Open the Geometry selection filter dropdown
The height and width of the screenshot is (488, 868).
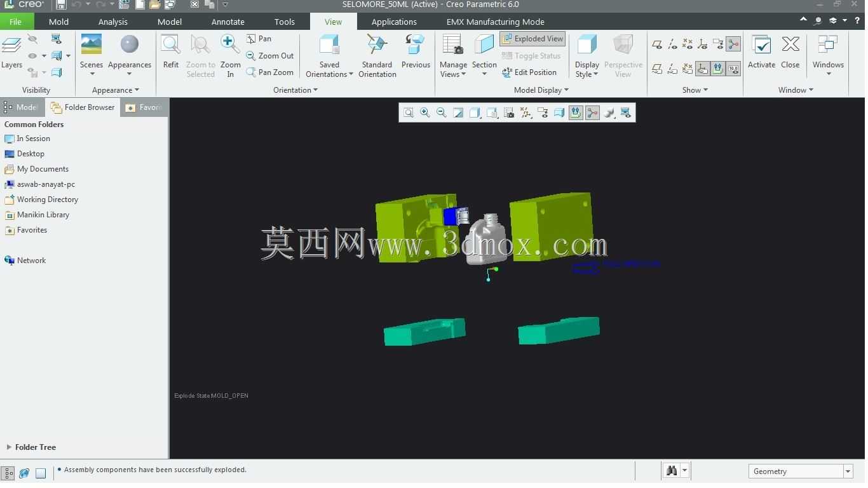point(848,471)
